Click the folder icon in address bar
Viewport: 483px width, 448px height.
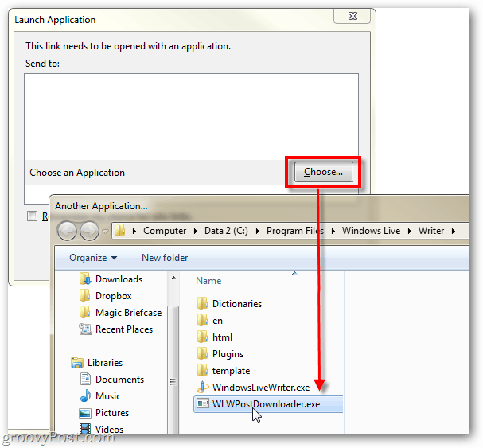tap(119, 230)
